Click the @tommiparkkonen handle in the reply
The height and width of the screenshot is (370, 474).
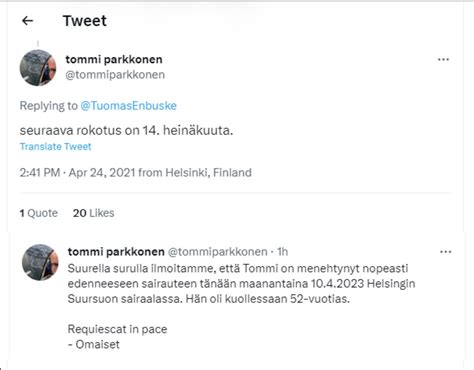pos(217,252)
